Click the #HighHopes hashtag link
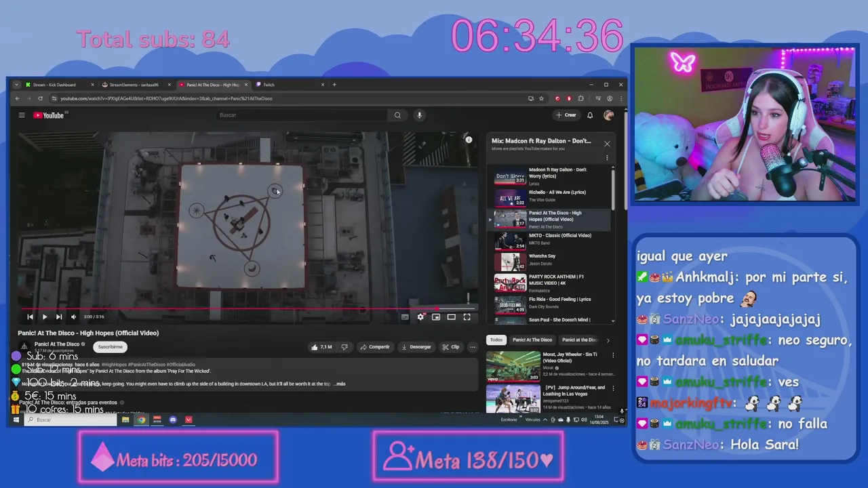Image resolution: width=868 pixels, height=488 pixels. (x=114, y=365)
